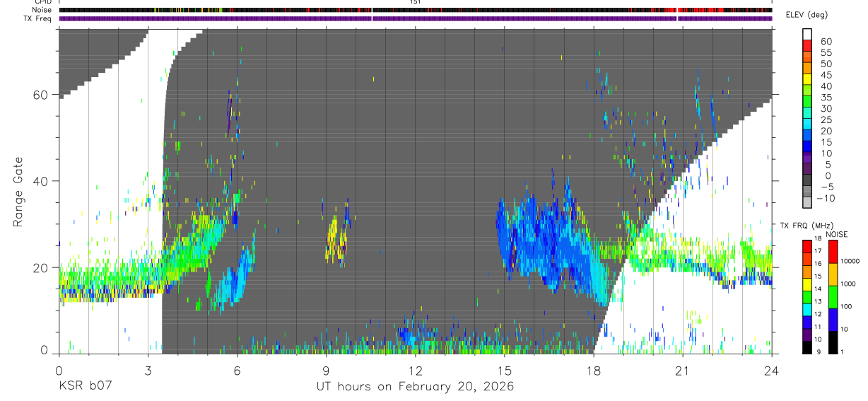Image resolution: width=868 pixels, height=401 pixels.
Task: Click the '10000' label on NOISE scale
Action: point(852,262)
